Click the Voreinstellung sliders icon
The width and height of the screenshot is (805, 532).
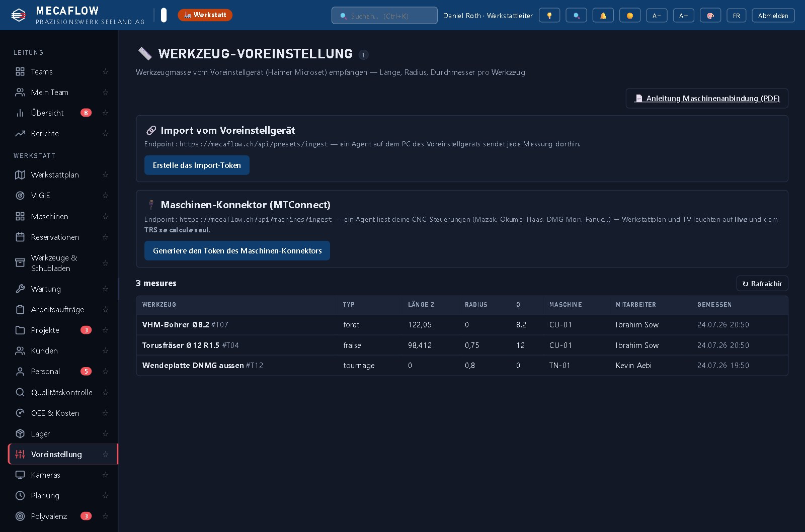[20, 455]
